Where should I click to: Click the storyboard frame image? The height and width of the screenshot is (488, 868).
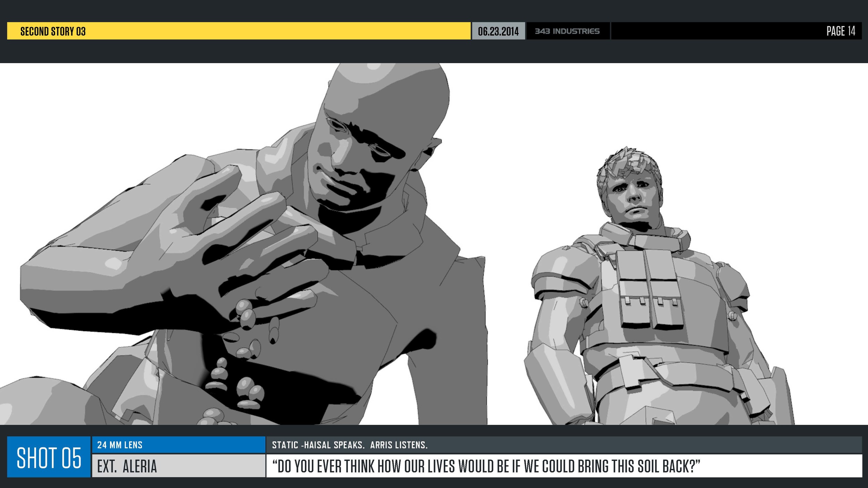434,244
